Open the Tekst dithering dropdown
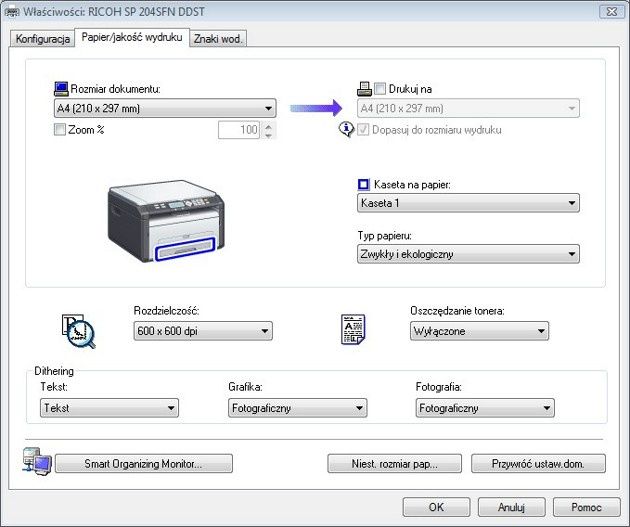 tap(109, 408)
